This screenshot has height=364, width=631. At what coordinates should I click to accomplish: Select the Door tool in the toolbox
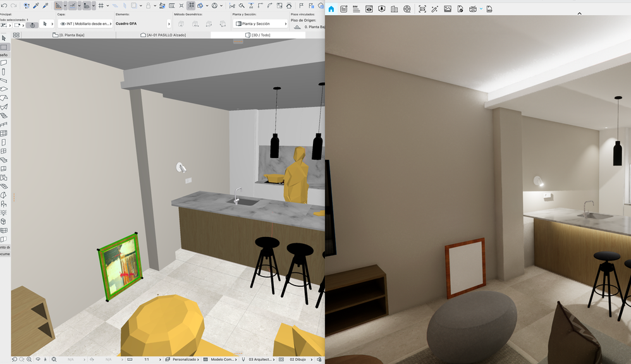(4, 142)
